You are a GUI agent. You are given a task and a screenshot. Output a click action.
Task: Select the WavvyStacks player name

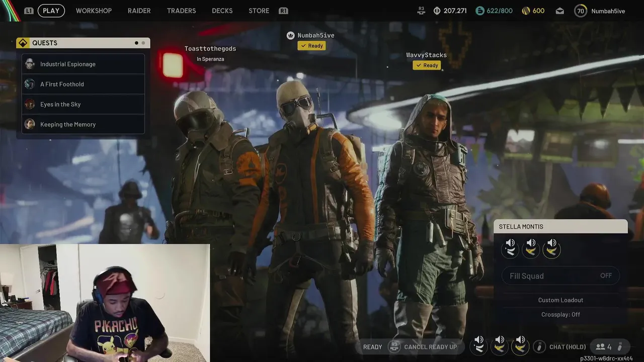[427, 55]
